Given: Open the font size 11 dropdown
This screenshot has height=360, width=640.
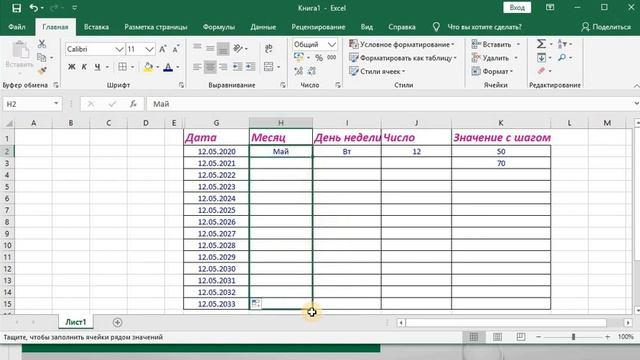Looking at the screenshot, I should 149,49.
